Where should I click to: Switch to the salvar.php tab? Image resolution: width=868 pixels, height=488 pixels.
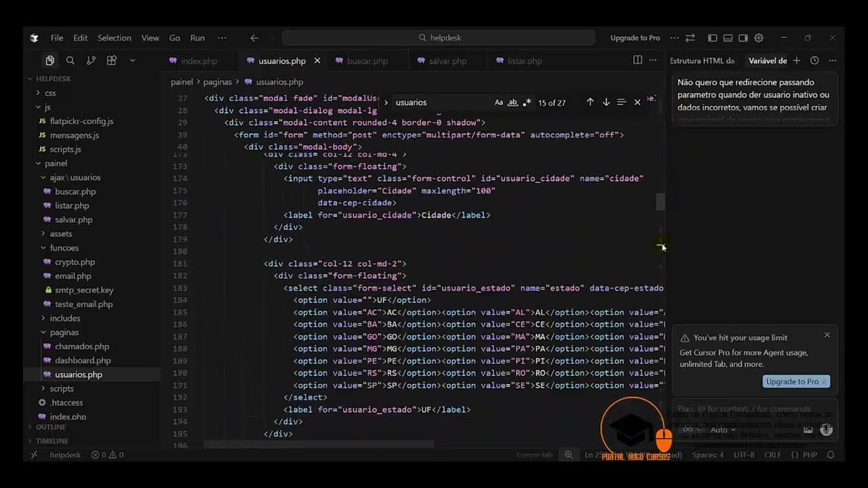pos(448,61)
